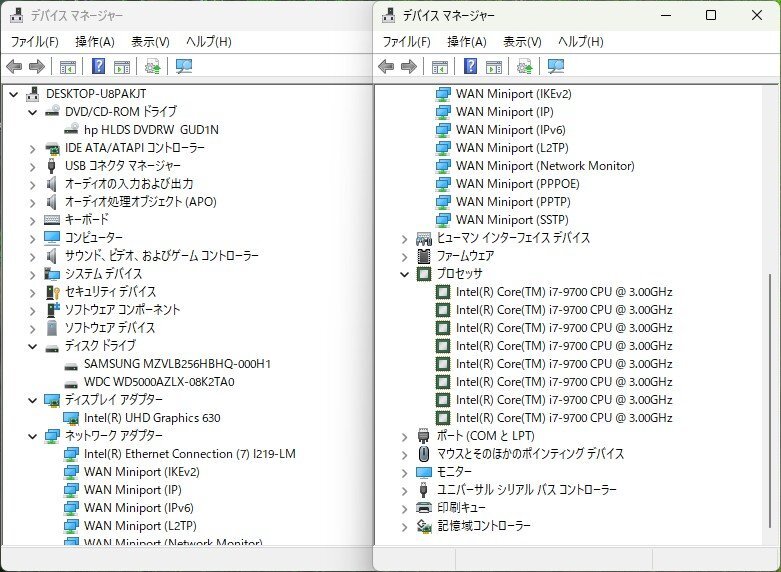781x572 pixels.
Task: Select WAN Miniport (PPPOE) in right window
Action: [x=517, y=184]
